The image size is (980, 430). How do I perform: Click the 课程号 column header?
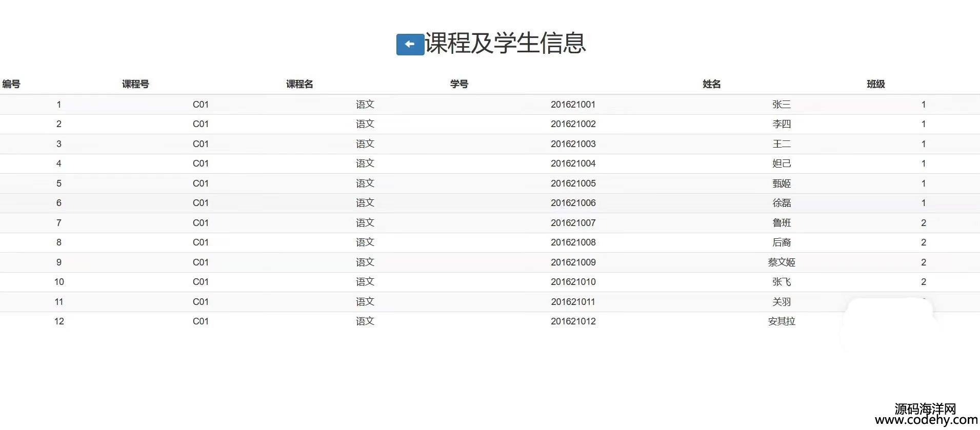pyautogui.click(x=135, y=84)
